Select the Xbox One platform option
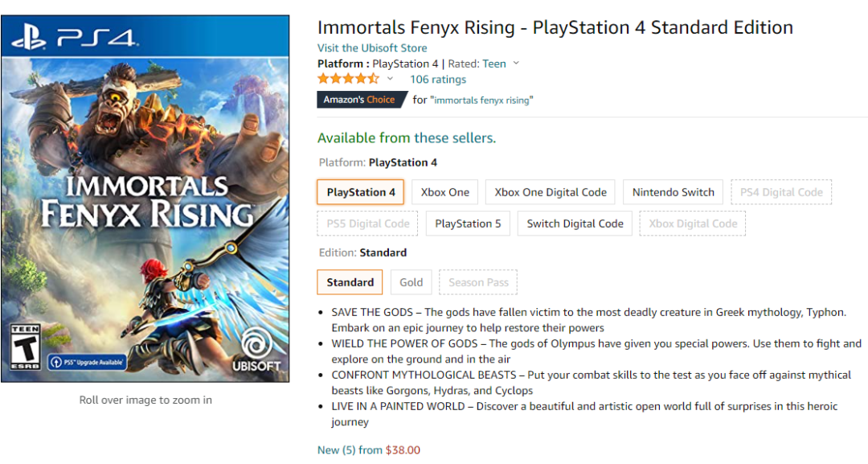The height and width of the screenshot is (464, 868). coord(445,192)
